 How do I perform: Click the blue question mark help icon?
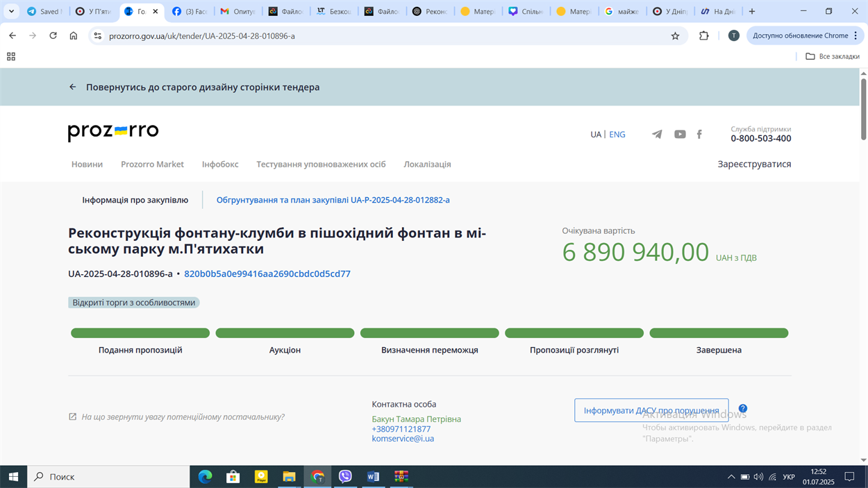pos(742,409)
